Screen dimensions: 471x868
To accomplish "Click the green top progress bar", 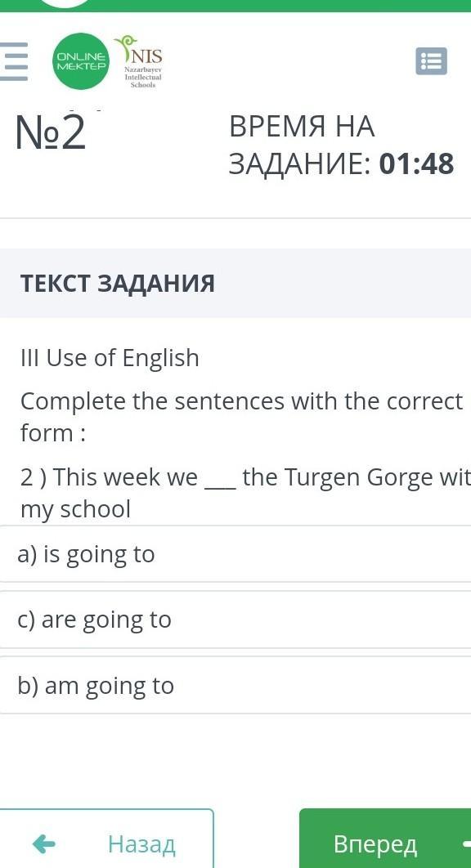I will click(235, 6).
